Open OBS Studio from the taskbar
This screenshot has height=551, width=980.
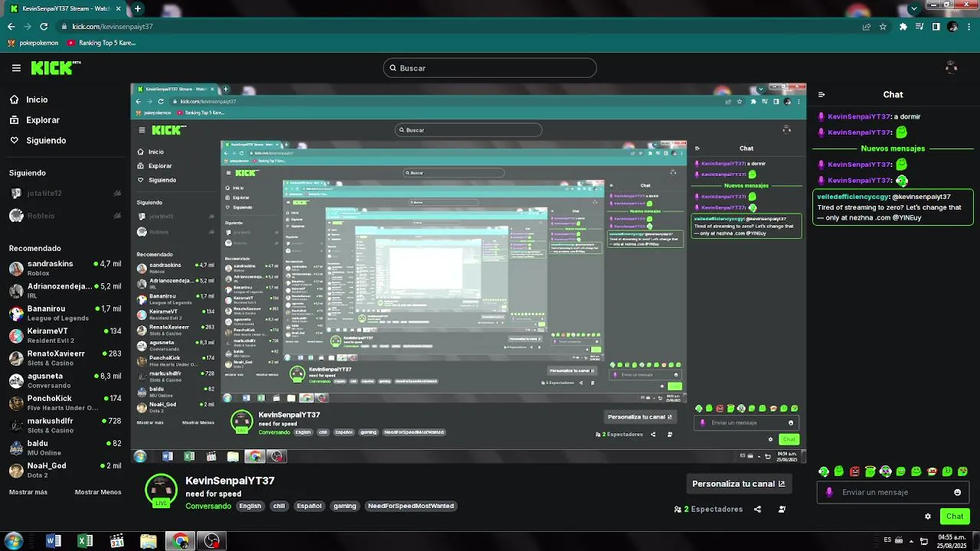pyautogui.click(x=211, y=541)
